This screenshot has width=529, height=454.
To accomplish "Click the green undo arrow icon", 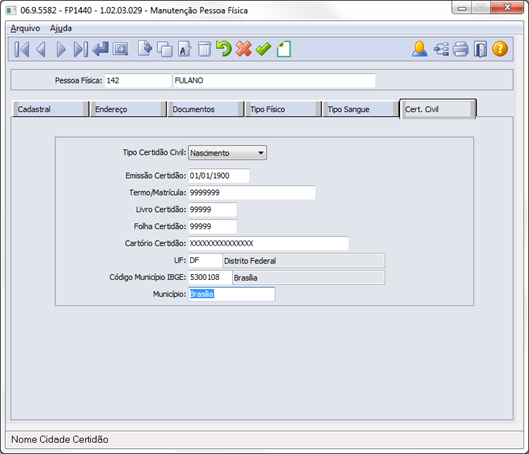I will point(224,49).
